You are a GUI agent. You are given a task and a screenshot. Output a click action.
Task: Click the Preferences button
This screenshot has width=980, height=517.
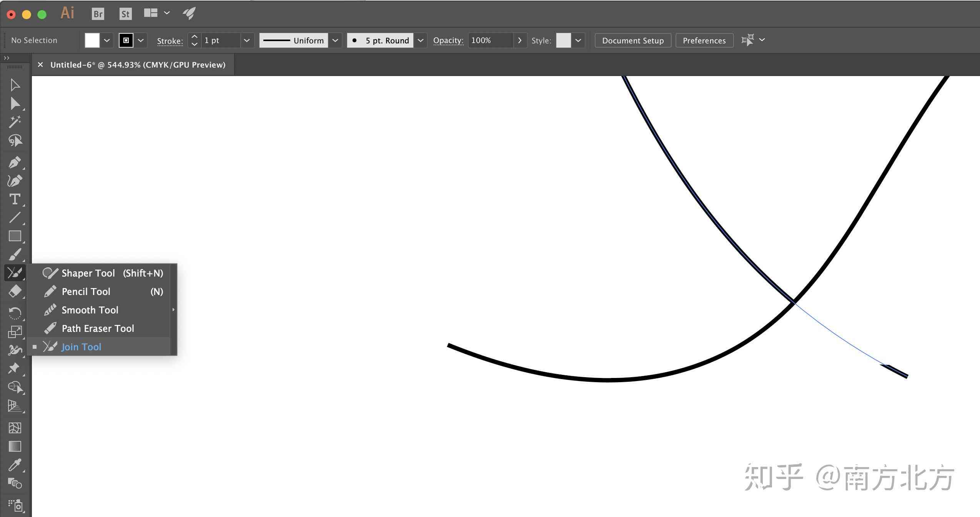coord(704,40)
